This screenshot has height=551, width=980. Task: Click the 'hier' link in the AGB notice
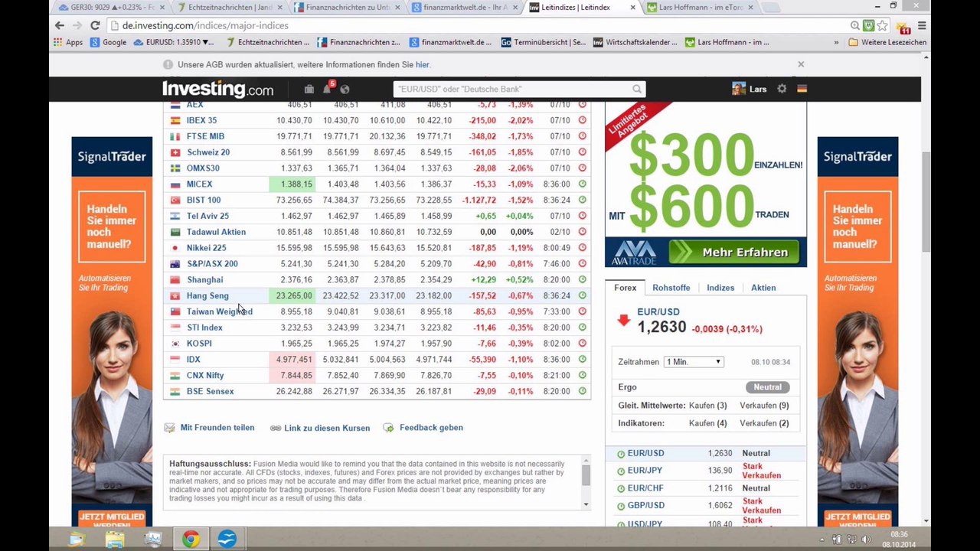coord(422,65)
